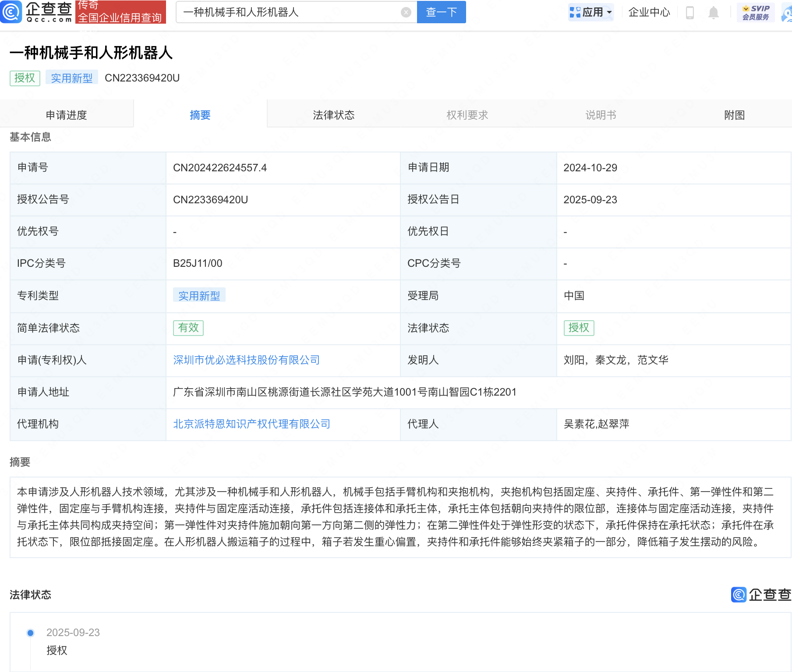Open the mobile phone icon
Image resolution: width=792 pixels, height=672 pixels.
coord(690,12)
